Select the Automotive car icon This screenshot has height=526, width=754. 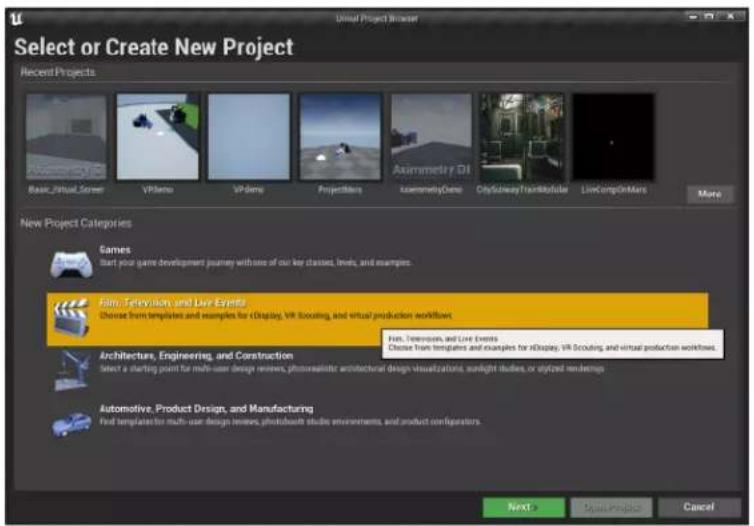[x=72, y=424]
